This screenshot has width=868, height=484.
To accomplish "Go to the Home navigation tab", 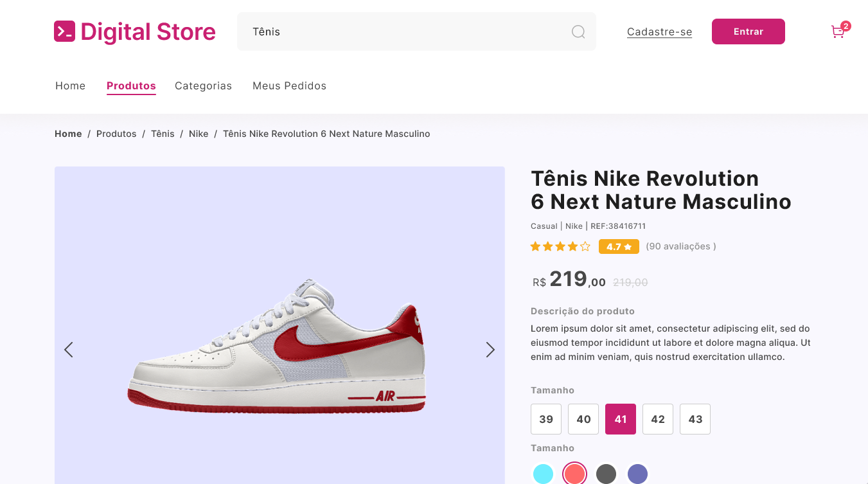I will 70,85.
